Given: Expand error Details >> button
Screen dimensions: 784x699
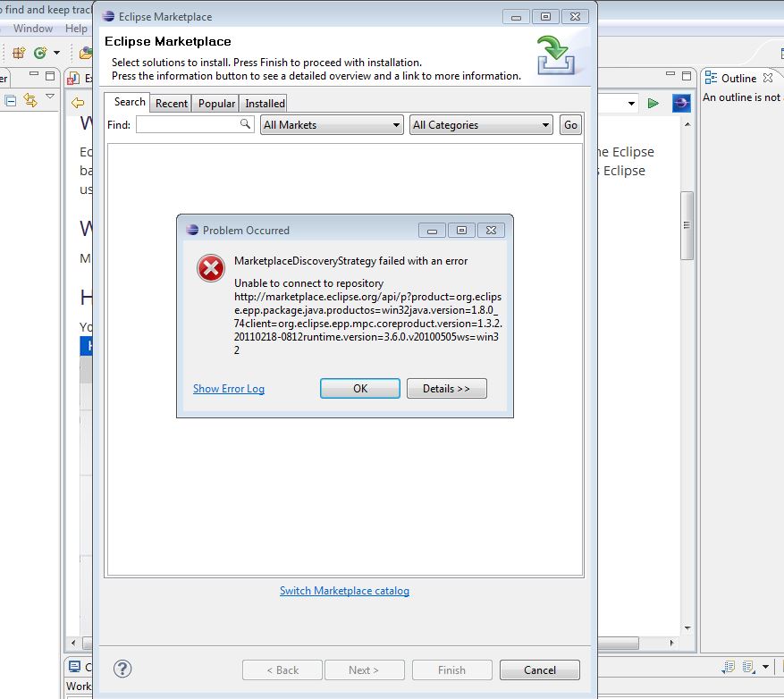Looking at the screenshot, I should coord(446,389).
